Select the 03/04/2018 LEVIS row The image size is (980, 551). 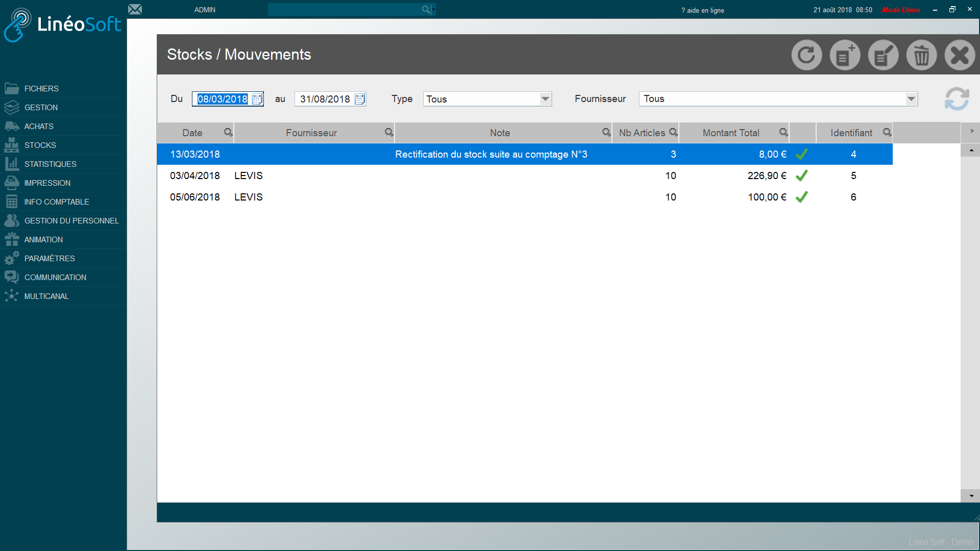coord(525,176)
